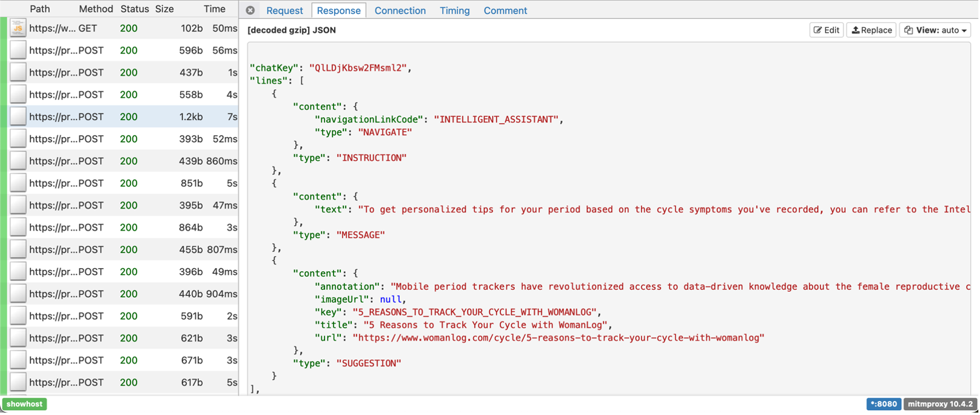Sort flows by Path column header
Screen dimensions: 980x415
(40, 8)
